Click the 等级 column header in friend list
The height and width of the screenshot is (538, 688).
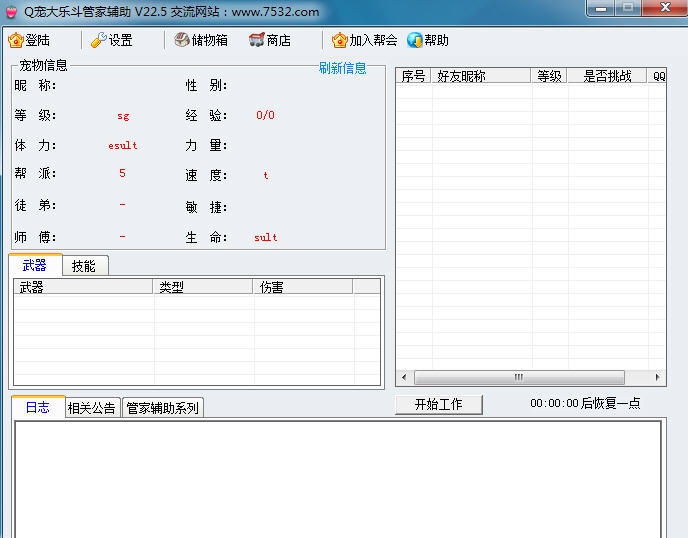pyautogui.click(x=549, y=76)
